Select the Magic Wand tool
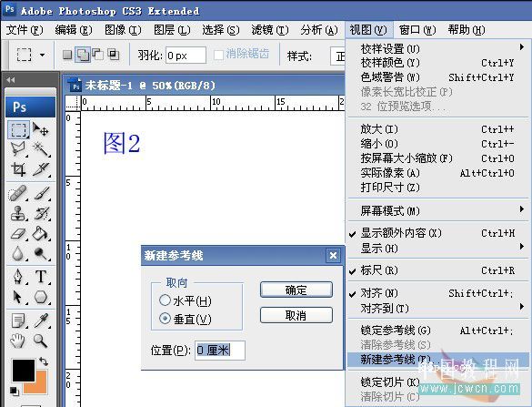This screenshot has height=407, width=532. (41, 149)
